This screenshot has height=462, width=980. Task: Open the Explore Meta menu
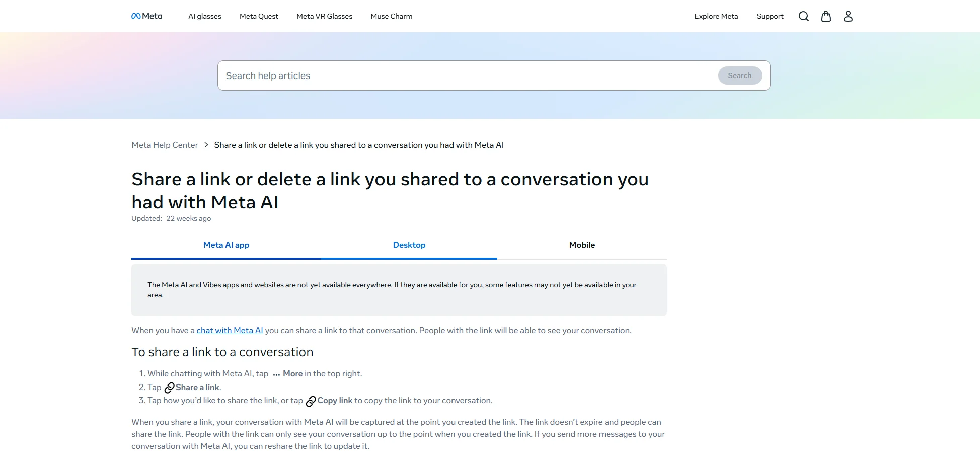pyautogui.click(x=716, y=16)
